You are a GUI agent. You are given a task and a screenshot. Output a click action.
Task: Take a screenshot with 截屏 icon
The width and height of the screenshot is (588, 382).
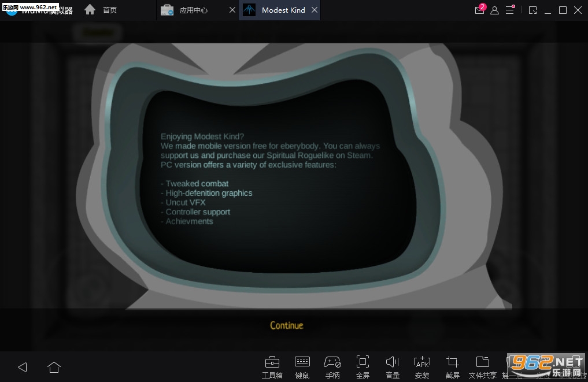tap(453, 367)
